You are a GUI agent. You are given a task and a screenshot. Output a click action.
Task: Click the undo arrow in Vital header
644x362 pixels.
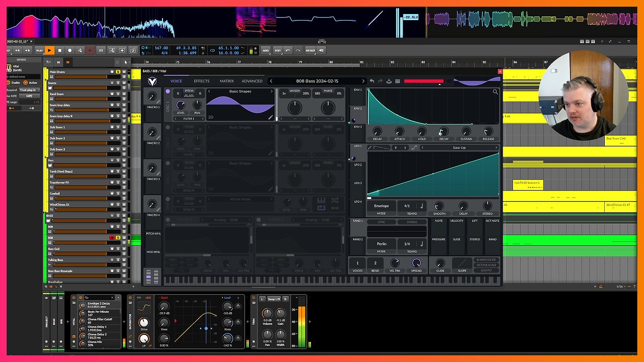tap(372, 81)
